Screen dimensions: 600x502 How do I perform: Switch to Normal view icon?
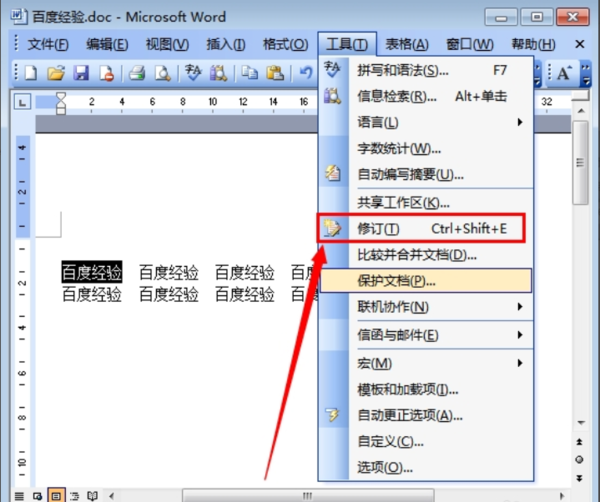coord(19,496)
